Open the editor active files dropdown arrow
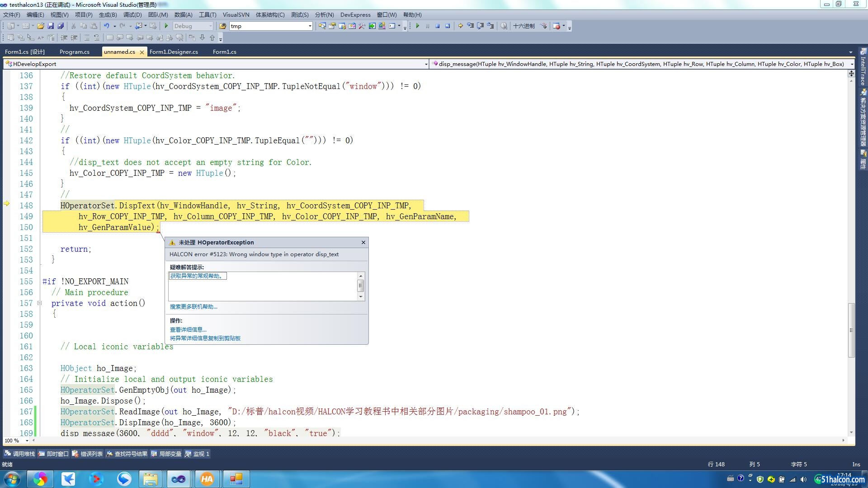Screen dimensions: 868x488 click(850, 52)
